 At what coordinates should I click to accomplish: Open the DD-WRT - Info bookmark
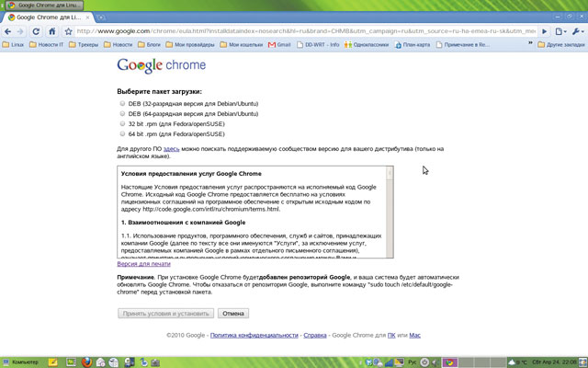coord(318,45)
